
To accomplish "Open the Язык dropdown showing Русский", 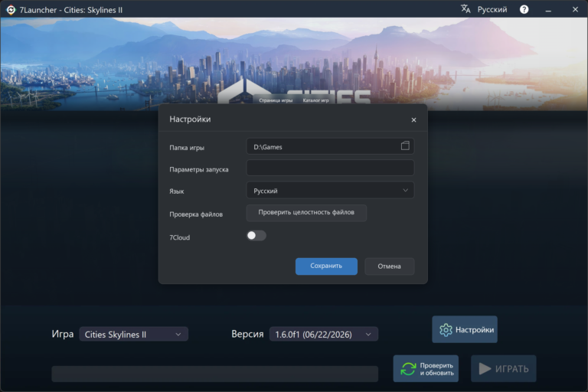I will coord(330,191).
